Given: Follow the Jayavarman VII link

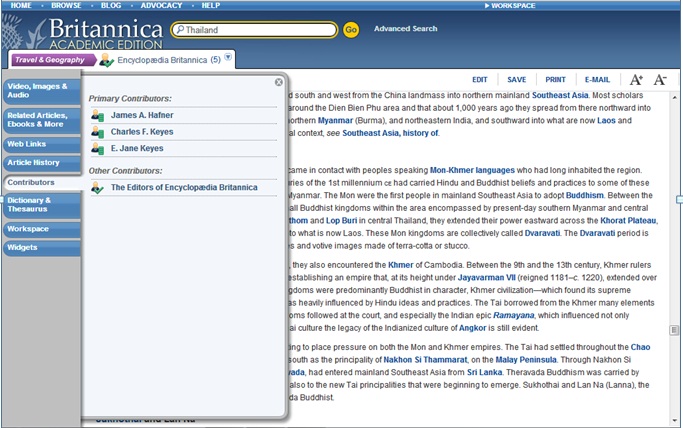Looking at the screenshot, I should pos(487,278).
